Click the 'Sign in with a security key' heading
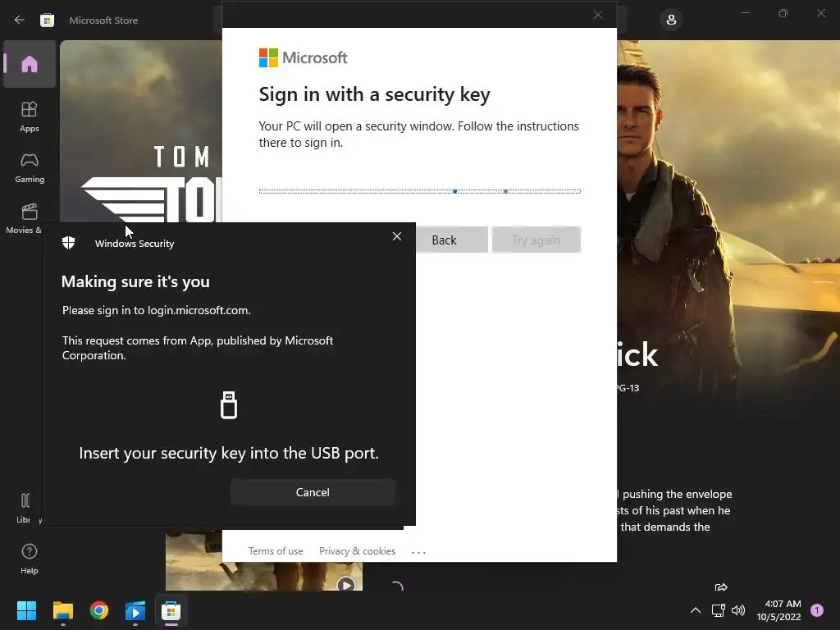840x630 pixels. pyautogui.click(x=374, y=94)
